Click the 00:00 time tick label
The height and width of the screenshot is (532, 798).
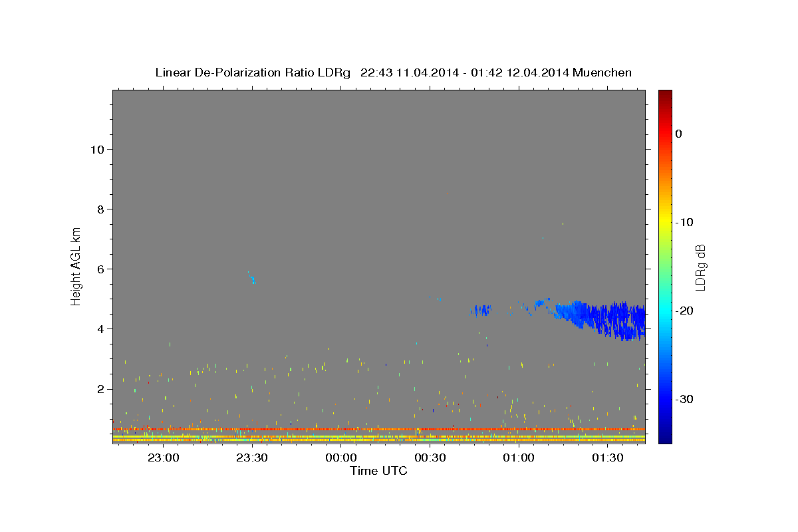[341, 458]
